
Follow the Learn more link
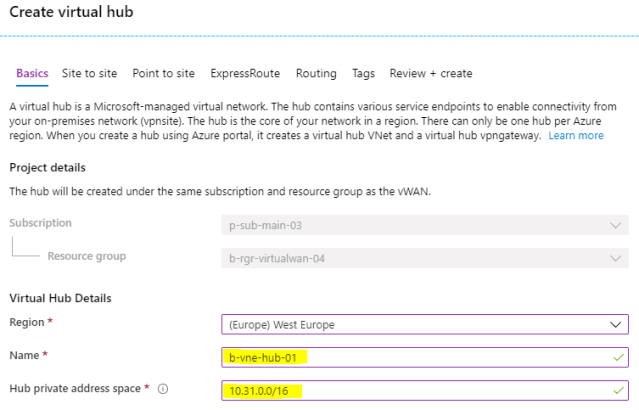click(575, 135)
